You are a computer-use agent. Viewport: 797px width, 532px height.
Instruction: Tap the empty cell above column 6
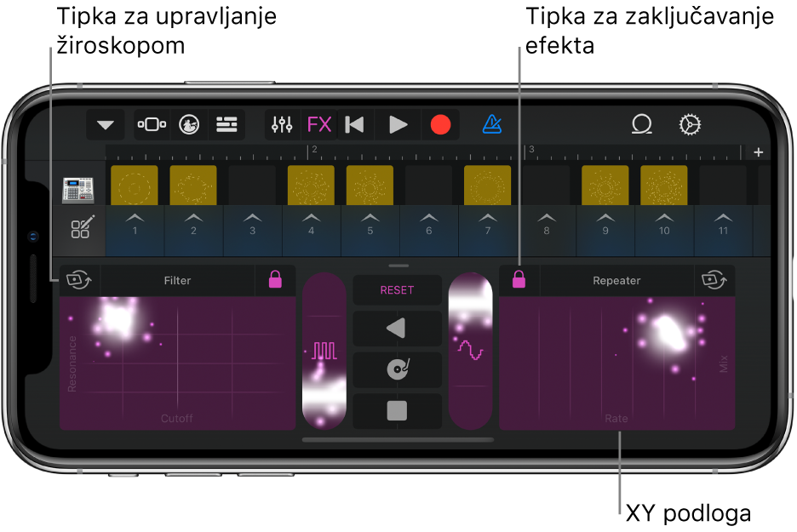pos(428,185)
